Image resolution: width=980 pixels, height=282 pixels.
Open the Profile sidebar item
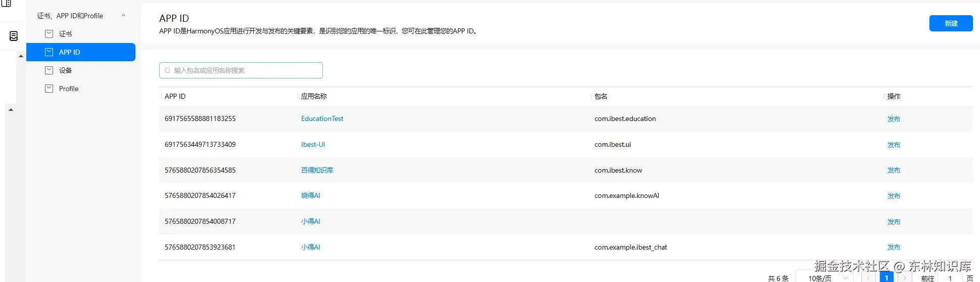pos(81,89)
